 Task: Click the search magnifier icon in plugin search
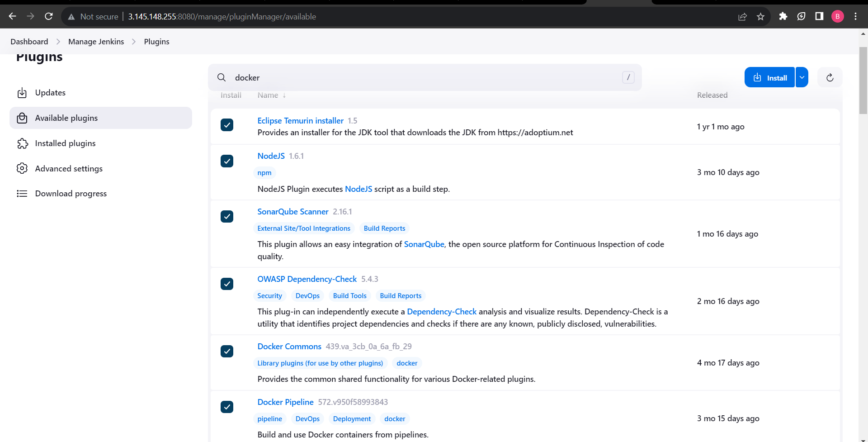pyautogui.click(x=222, y=77)
